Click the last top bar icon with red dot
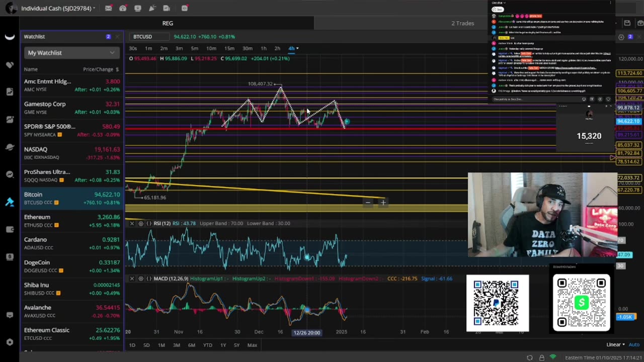This screenshot has height=362, width=644. [184, 8]
